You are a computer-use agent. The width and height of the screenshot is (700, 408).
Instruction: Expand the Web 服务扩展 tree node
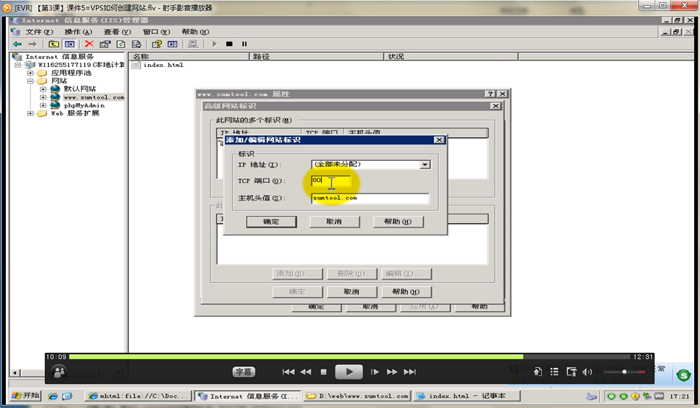coord(31,113)
